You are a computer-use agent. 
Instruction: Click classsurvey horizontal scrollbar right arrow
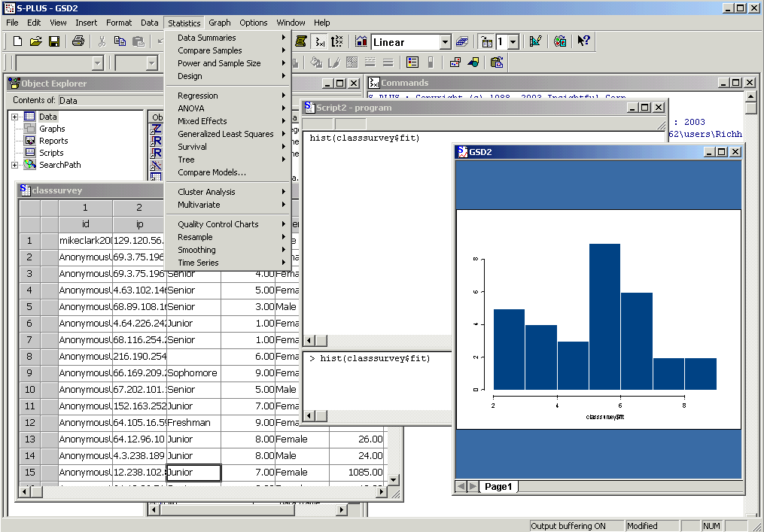(x=382, y=493)
